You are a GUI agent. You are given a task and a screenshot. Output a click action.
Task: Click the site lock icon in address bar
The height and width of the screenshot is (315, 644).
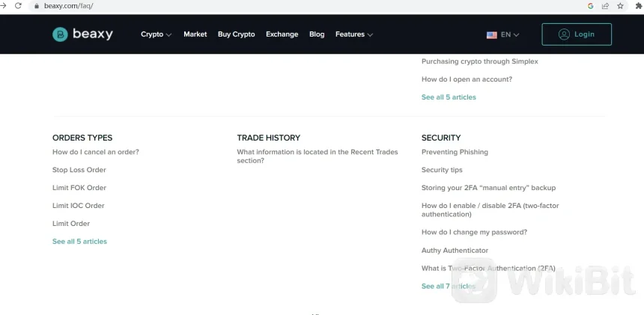36,5
